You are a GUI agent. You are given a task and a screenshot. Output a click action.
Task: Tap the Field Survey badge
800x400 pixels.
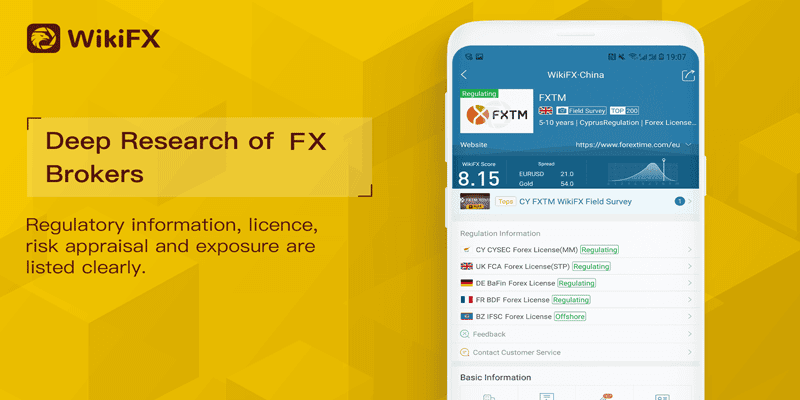[581, 111]
